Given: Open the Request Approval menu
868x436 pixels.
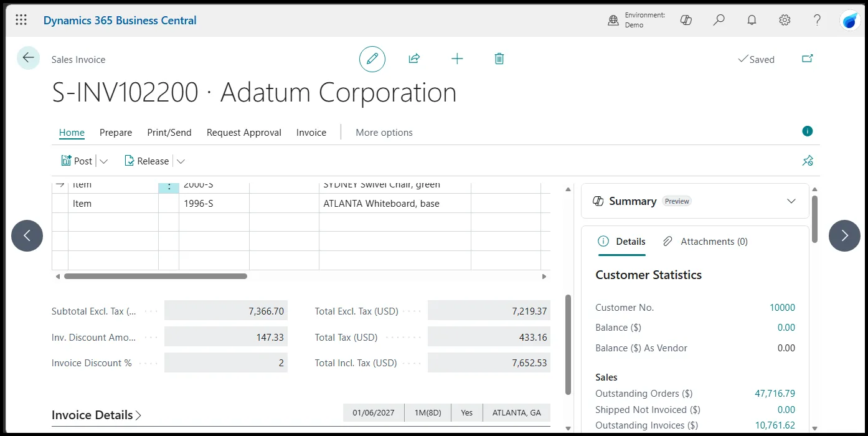Looking at the screenshot, I should [244, 132].
